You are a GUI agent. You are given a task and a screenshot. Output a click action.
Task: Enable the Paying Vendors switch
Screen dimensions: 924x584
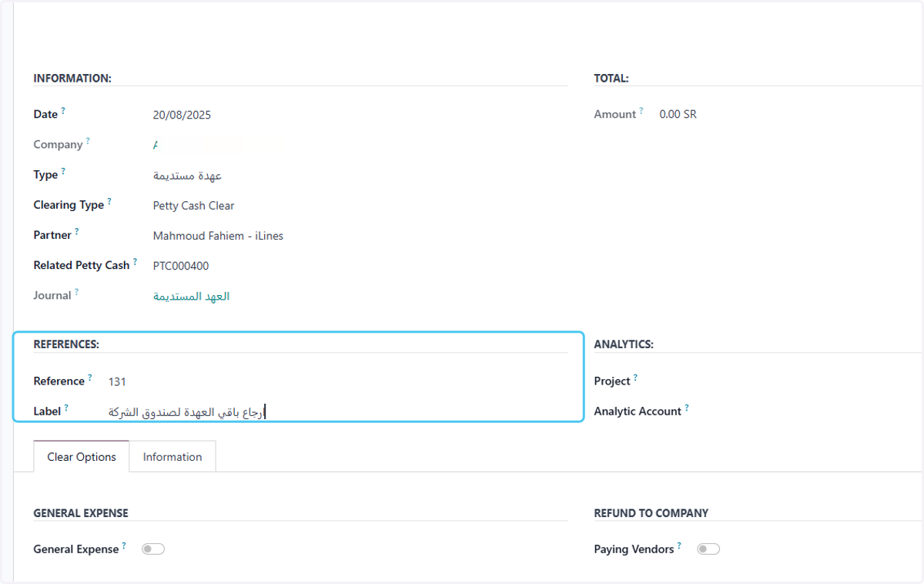coord(708,549)
